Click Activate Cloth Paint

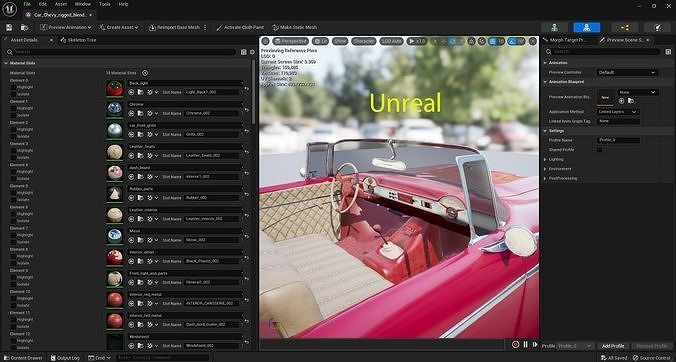pyautogui.click(x=240, y=27)
